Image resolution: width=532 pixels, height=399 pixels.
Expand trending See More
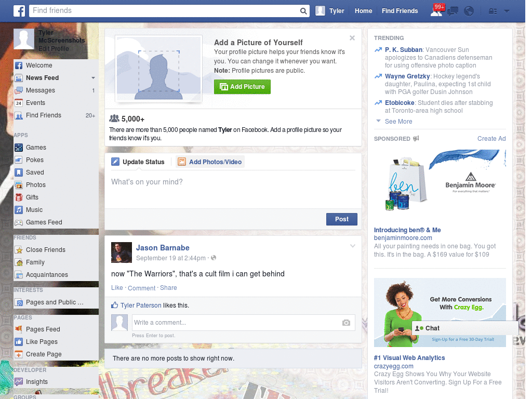point(398,122)
